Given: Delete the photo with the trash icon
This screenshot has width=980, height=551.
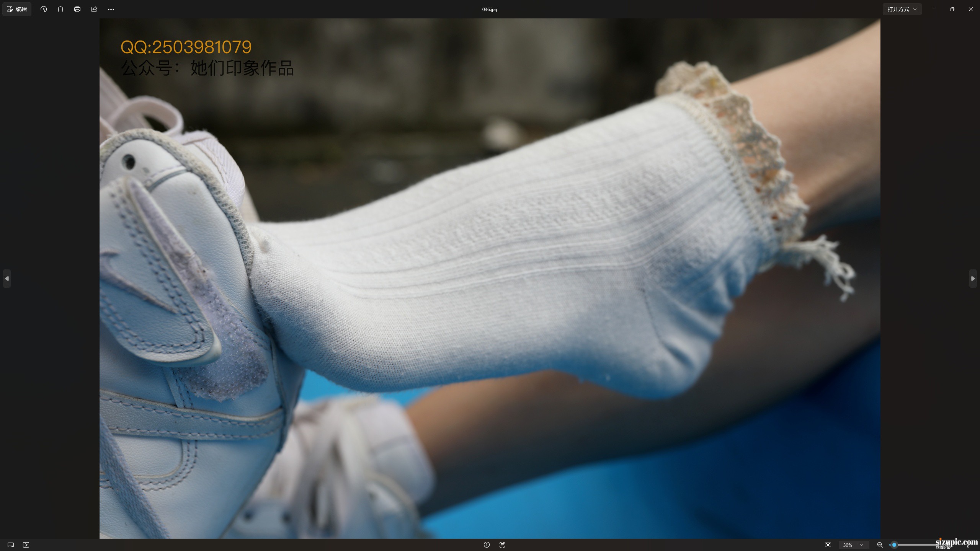Looking at the screenshot, I should click(x=60, y=9).
